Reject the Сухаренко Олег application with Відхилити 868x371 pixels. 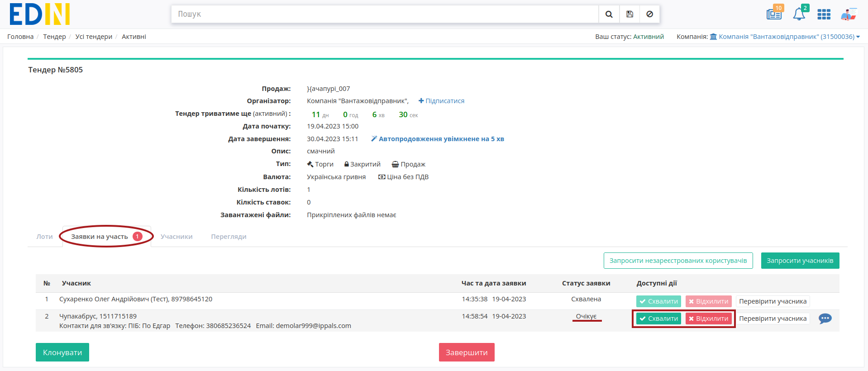click(708, 301)
